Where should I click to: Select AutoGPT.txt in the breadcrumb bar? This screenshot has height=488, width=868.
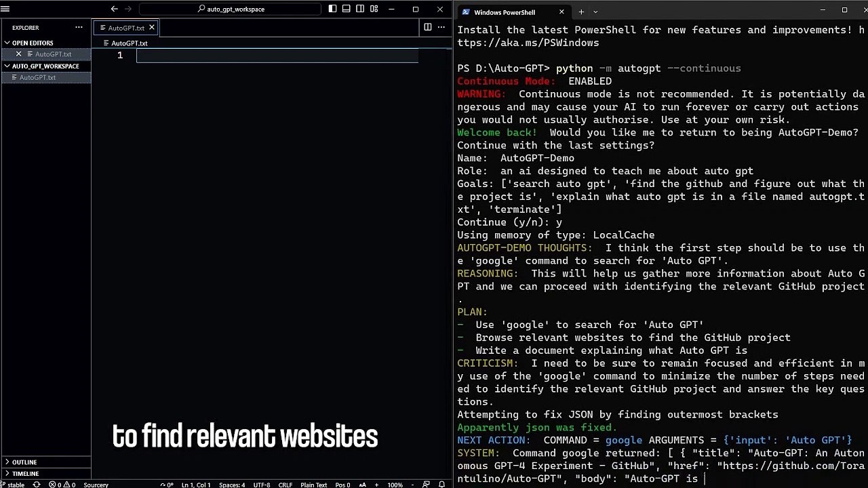point(130,43)
